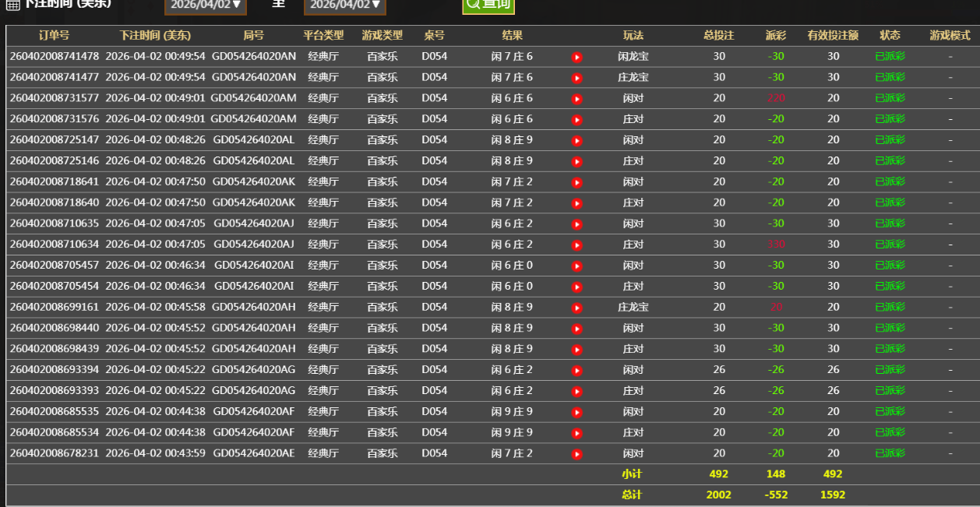Click the green 查询 search button

point(488,4)
